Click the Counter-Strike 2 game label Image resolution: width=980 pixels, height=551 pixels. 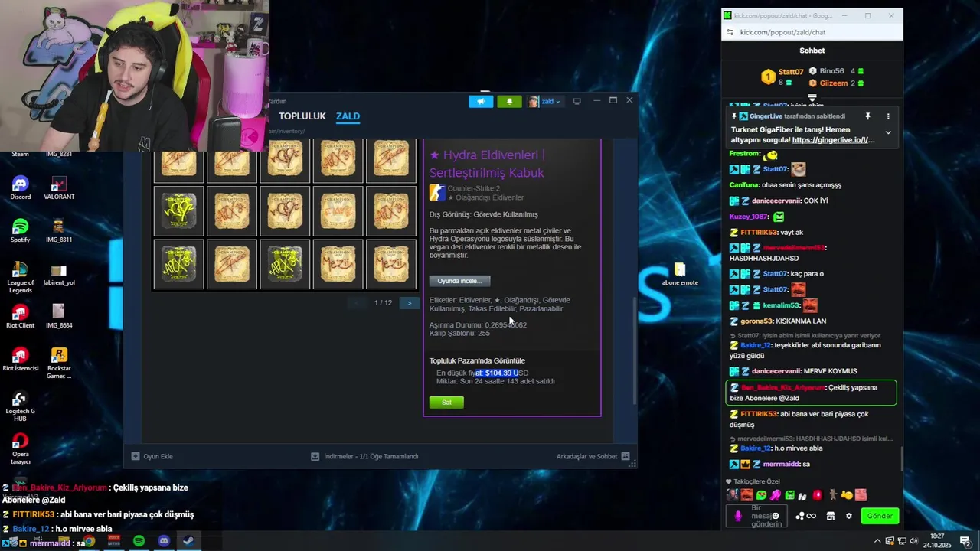474,188
